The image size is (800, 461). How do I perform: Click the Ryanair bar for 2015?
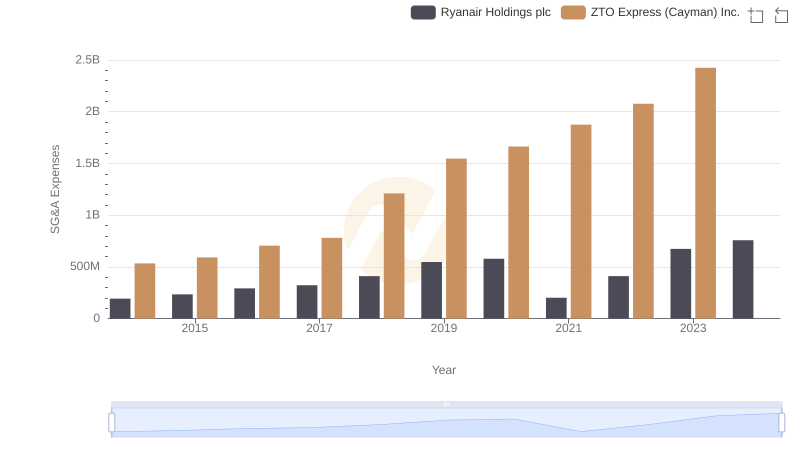(182, 306)
